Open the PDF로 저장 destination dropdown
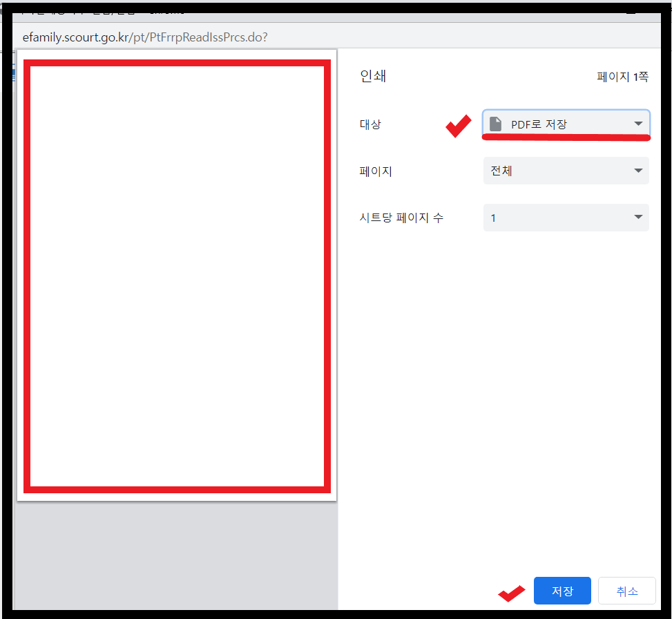 coord(566,124)
